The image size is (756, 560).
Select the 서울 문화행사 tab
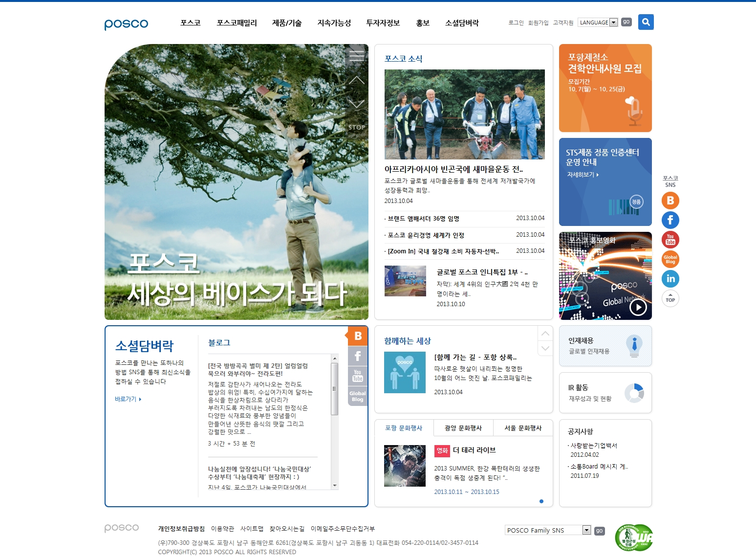pyautogui.click(x=523, y=428)
